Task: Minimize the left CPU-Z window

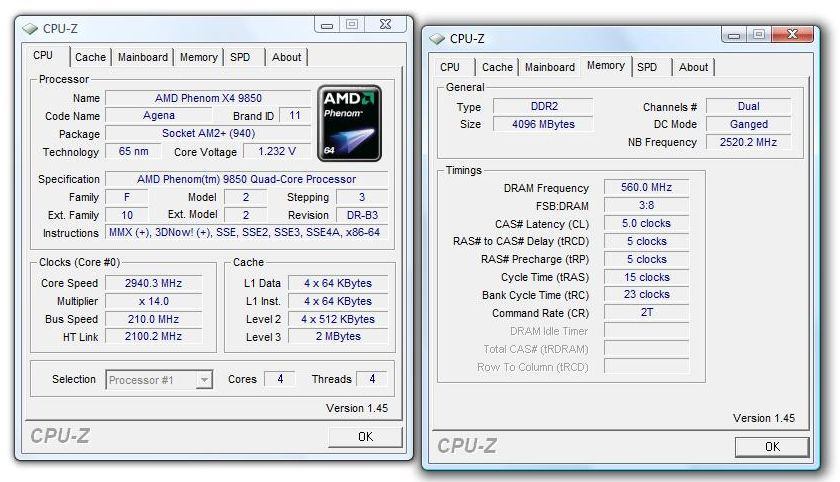Action: pyautogui.click(x=327, y=25)
